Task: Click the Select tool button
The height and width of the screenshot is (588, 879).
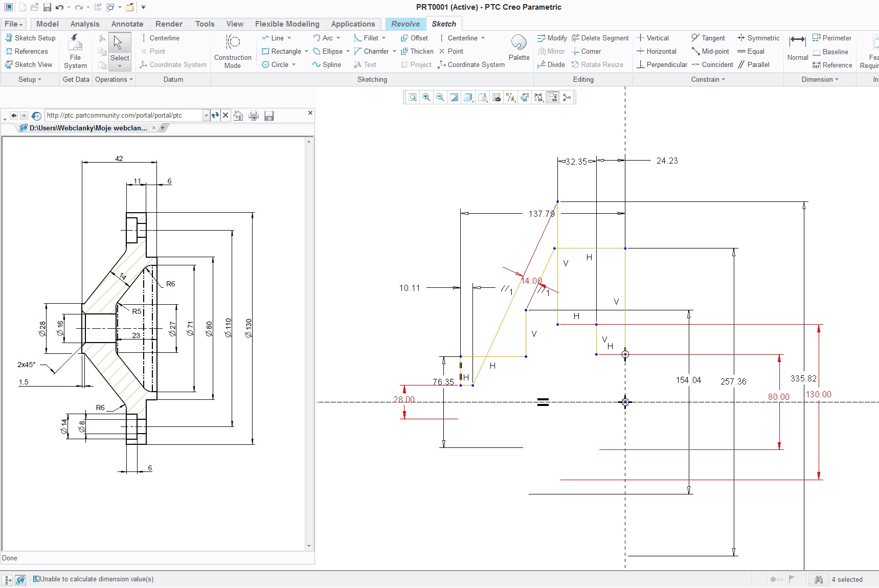Action: point(120,51)
